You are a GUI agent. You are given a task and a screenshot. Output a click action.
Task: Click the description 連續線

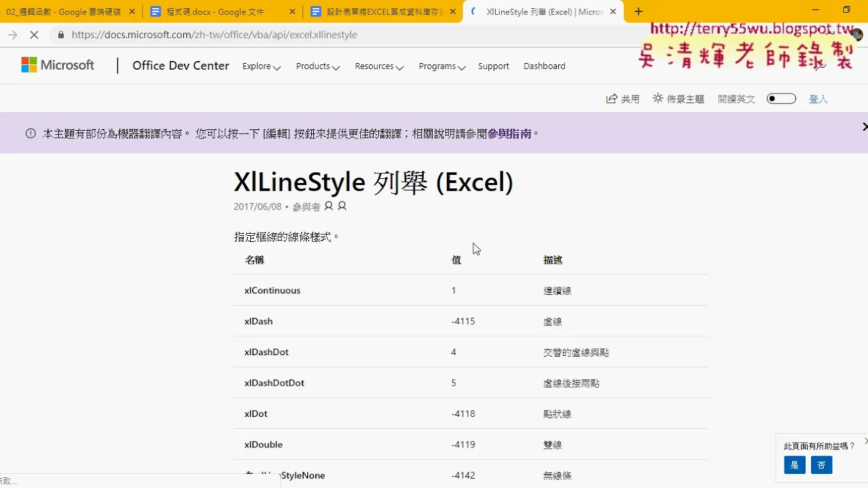point(557,291)
